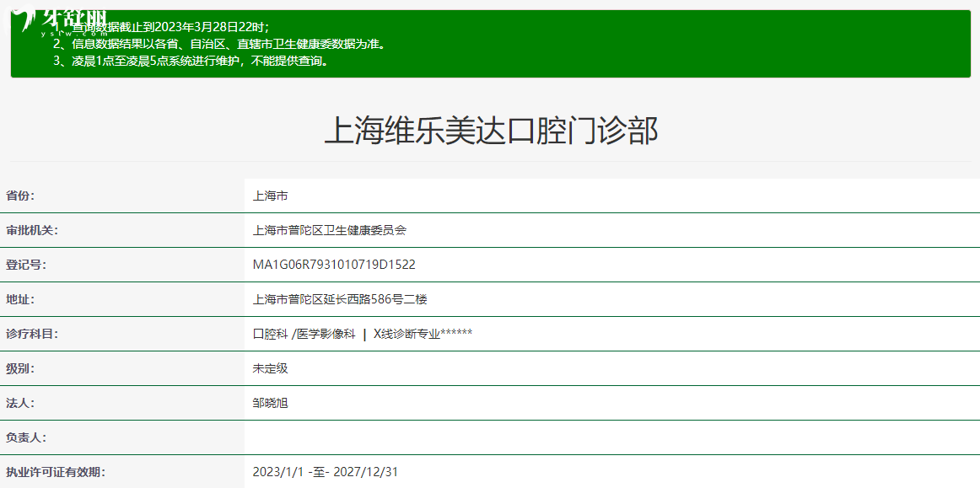
Task: Click the 级别 label
Action: coord(20,368)
